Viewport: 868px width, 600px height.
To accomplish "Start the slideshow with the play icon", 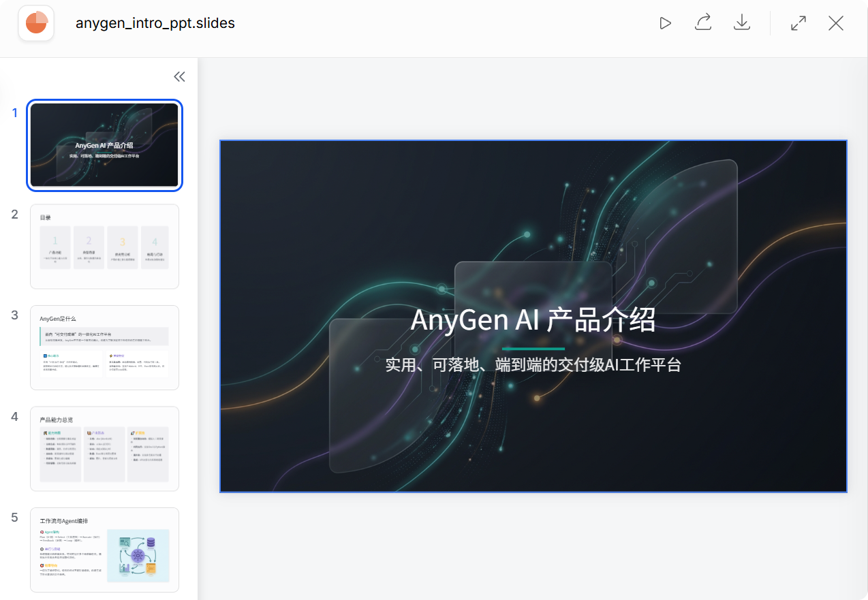I will pyautogui.click(x=665, y=22).
